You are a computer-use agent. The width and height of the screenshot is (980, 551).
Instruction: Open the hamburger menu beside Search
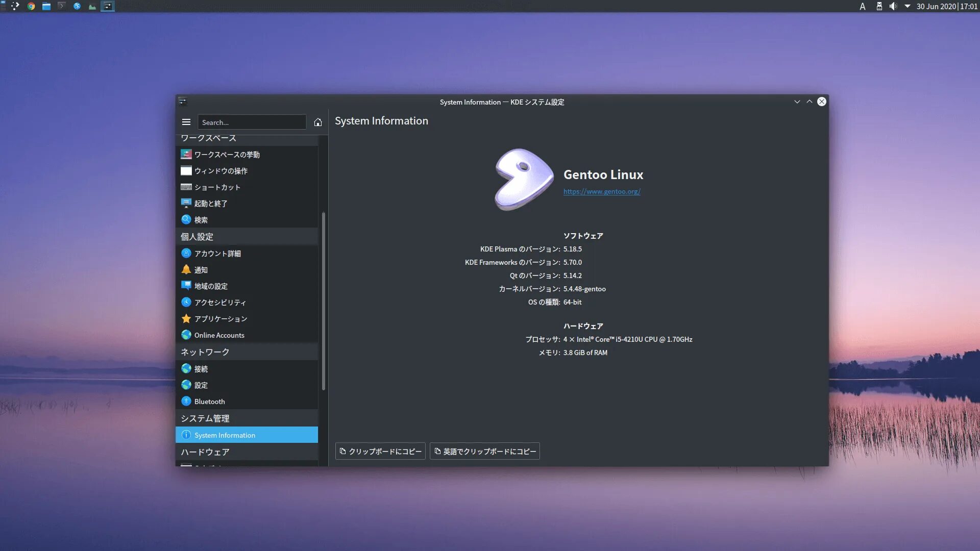point(186,122)
